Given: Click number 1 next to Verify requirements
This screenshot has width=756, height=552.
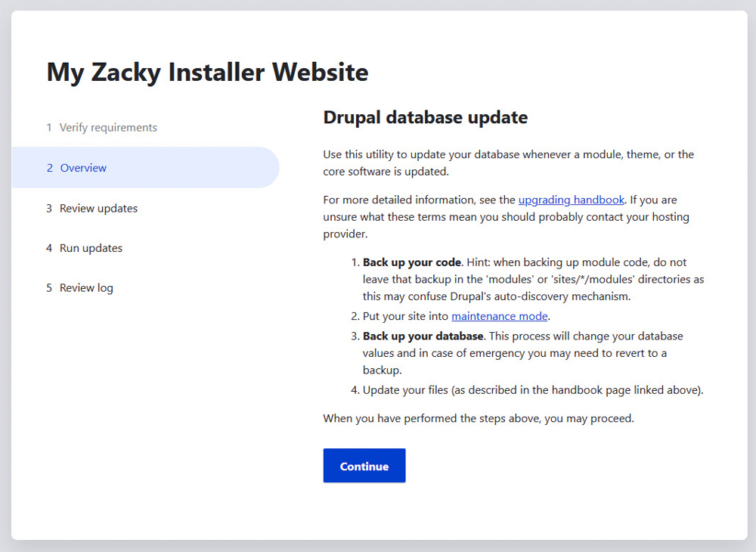Looking at the screenshot, I should 49,127.
